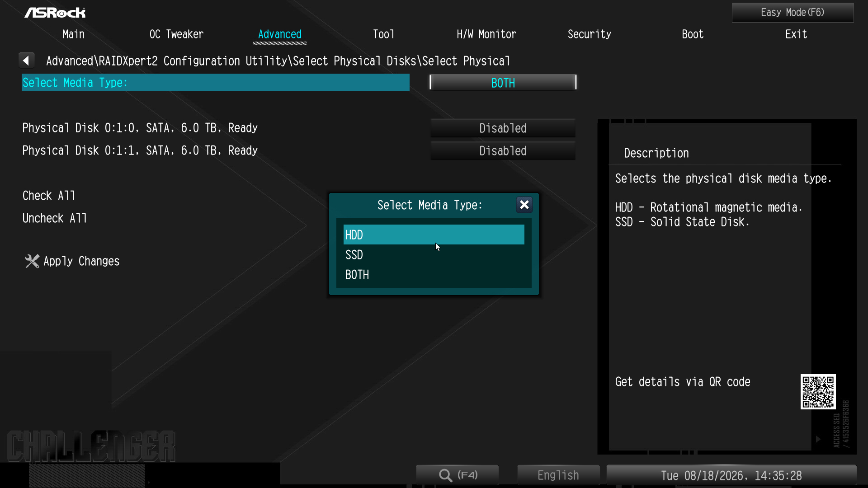Click the date and time display
The image size is (868, 488).
point(731,475)
